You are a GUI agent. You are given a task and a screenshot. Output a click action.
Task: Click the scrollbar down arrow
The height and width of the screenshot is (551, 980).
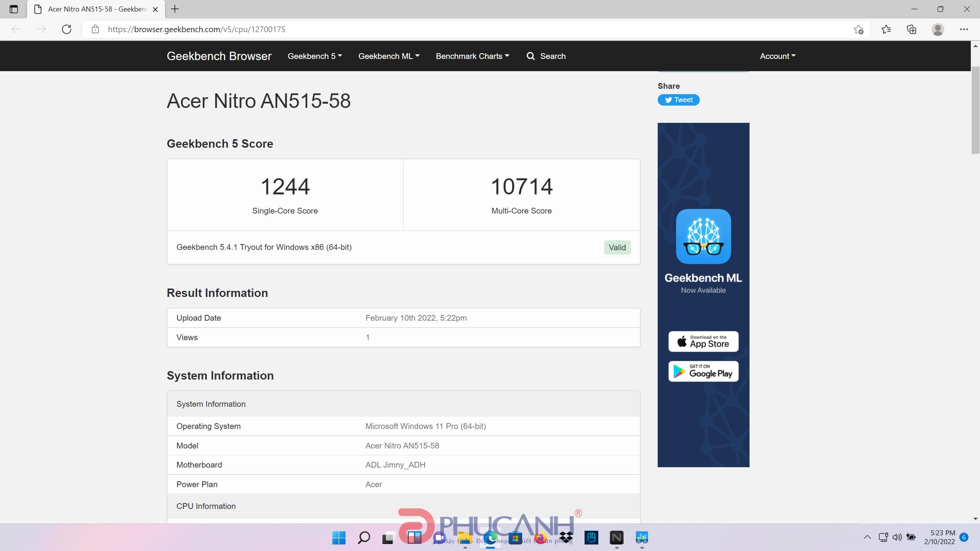(975, 519)
